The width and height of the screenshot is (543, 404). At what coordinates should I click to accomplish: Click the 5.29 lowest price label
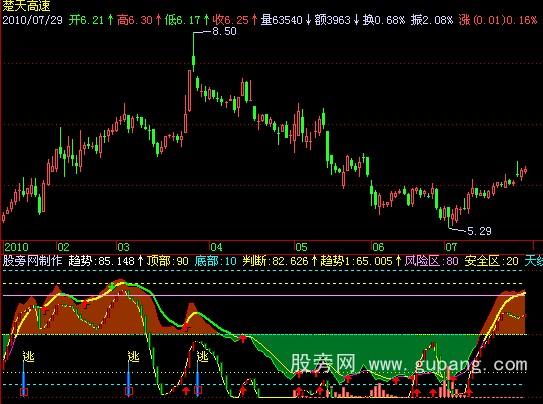[x=479, y=231]
